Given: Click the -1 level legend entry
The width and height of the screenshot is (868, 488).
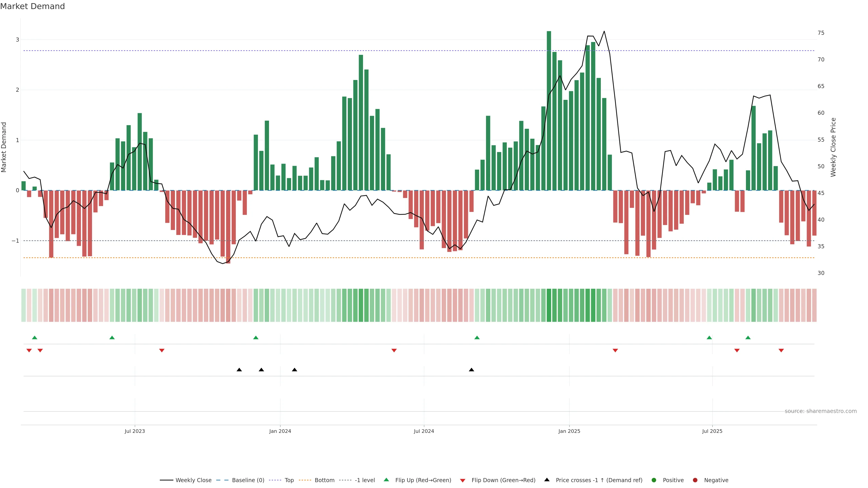Looking at the screenshot, I should pos(365,480).
